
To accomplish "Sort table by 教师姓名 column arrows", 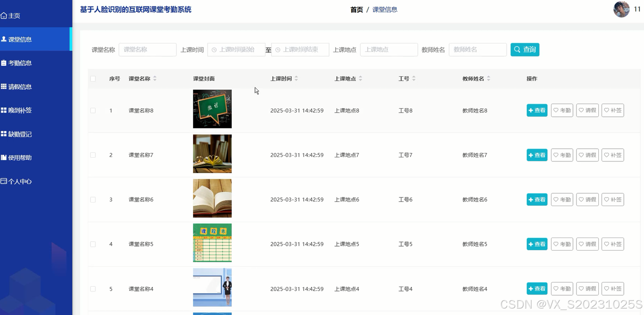I will (x=489, y=78).
